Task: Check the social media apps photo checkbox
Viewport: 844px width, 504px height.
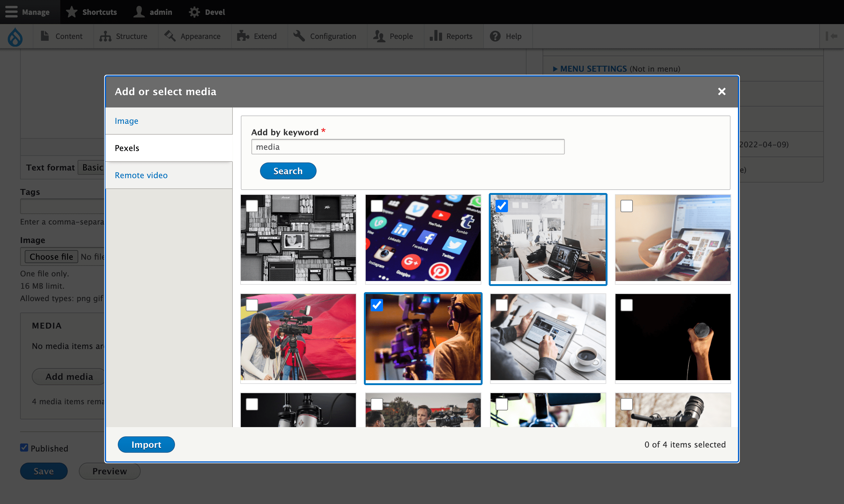Action: point(377,206)
